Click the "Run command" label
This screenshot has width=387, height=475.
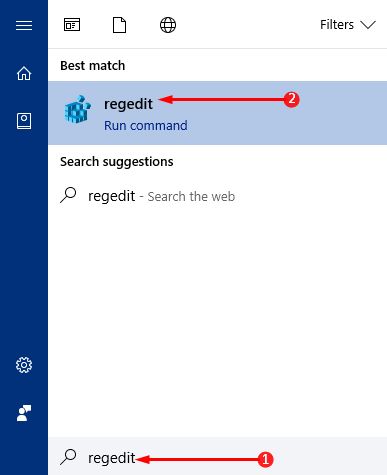coord(146,126)
